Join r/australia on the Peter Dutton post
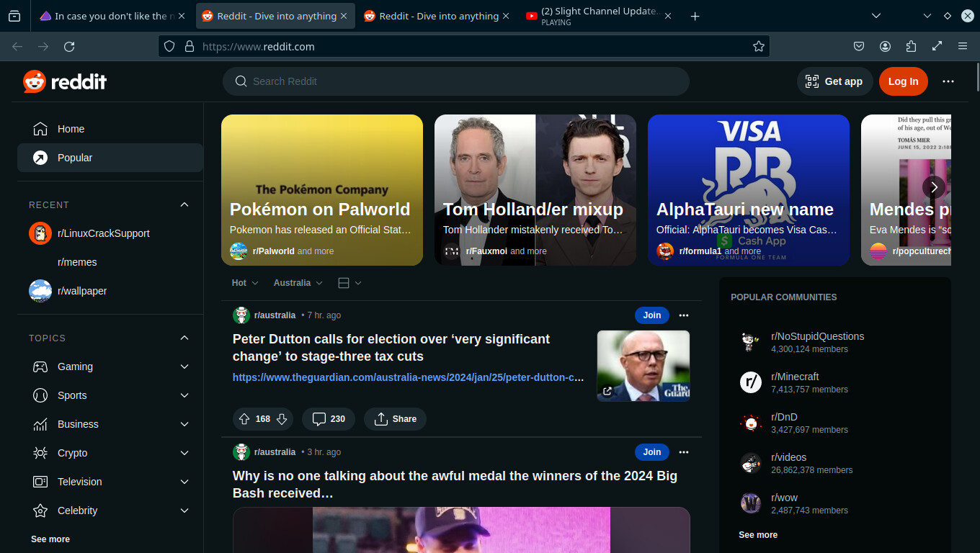 [652, 315]
